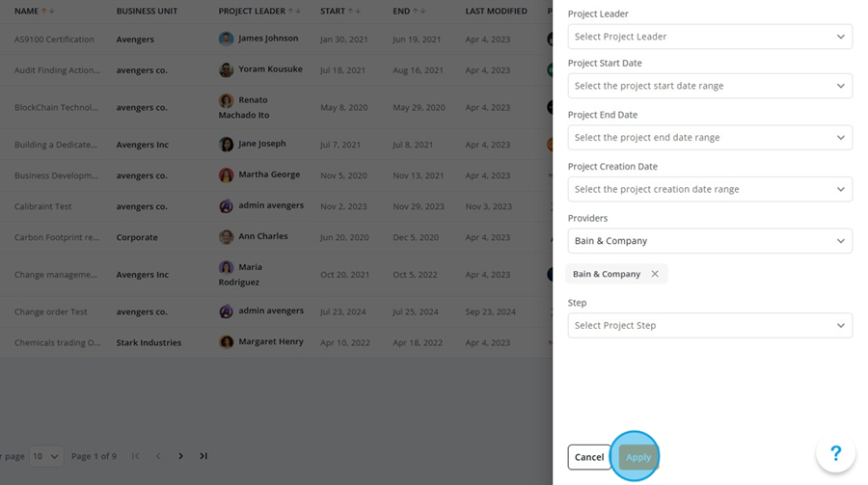
Task: Click the Apply button
Action: click(x=638, y=457)
